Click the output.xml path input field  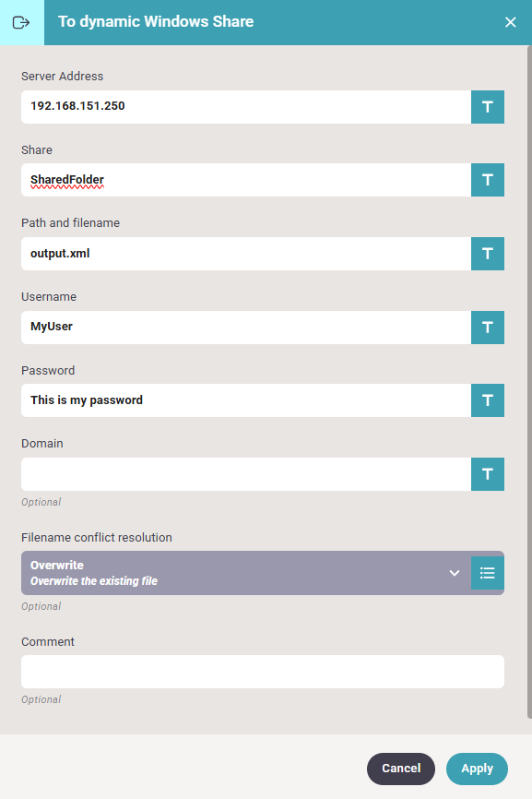pos(246,254)
